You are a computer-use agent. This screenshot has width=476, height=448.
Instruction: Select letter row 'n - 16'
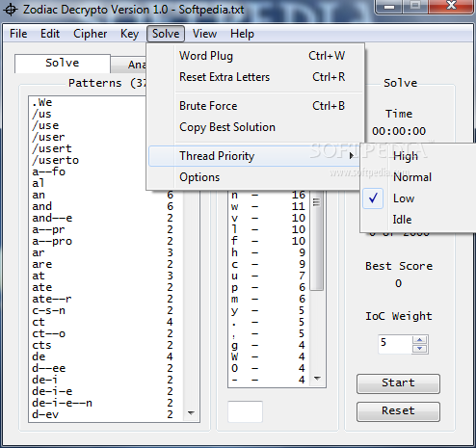coord(268,195)
